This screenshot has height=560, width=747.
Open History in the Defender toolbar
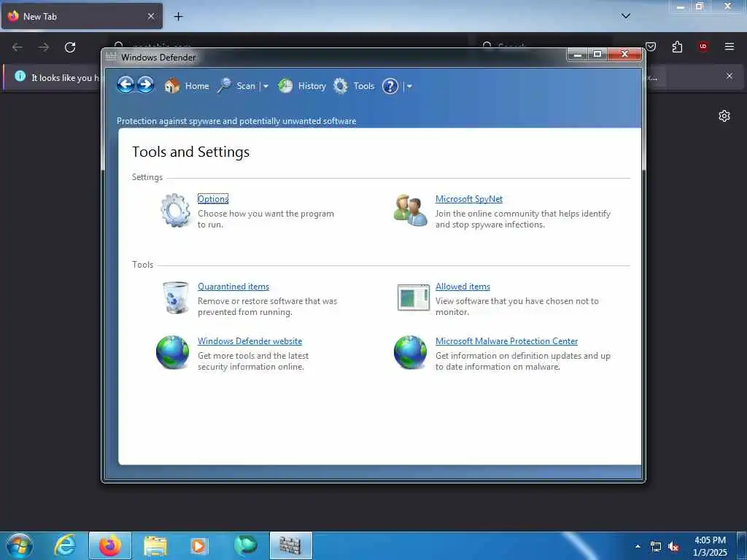(311, 86)
